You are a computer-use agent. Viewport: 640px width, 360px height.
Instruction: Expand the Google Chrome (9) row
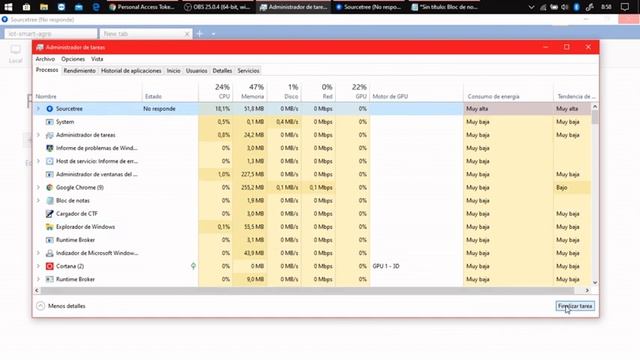(38, 187)
